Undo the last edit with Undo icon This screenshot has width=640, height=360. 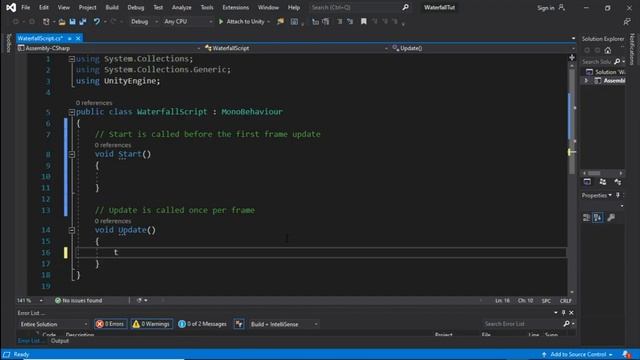click(x=97, y=22)
